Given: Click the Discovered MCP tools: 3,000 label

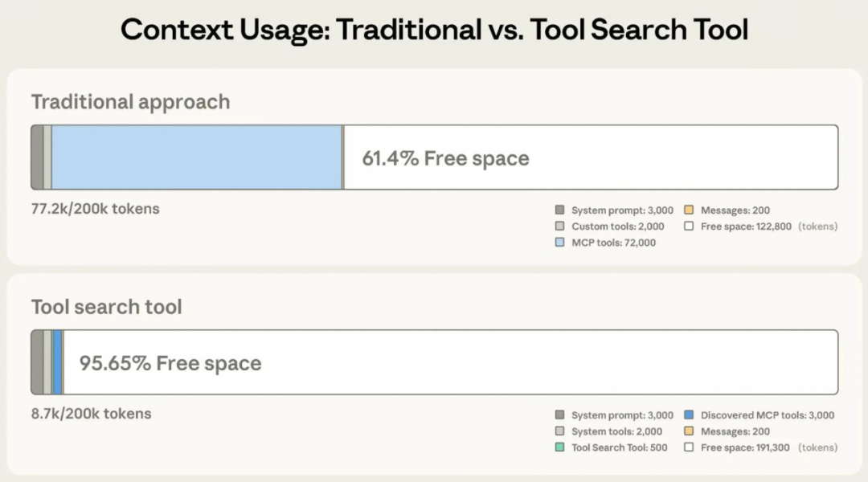Looking at the screenshot, I should coord(767,415).
